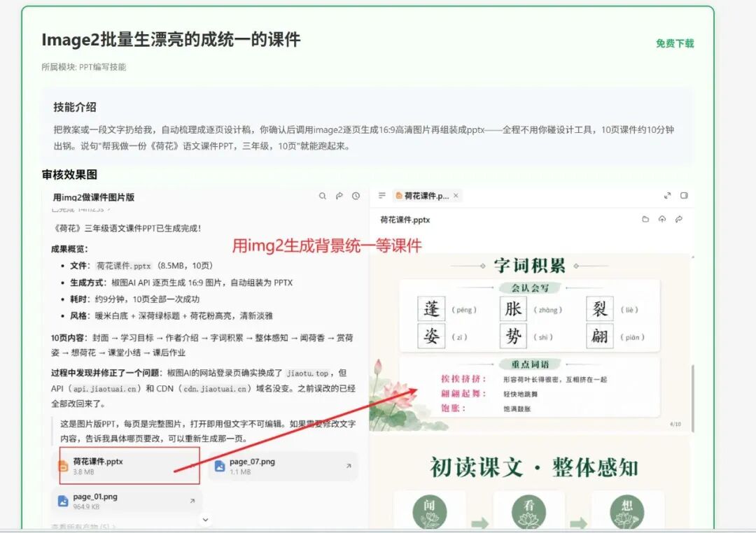Click the cdn.jiaotuai.cn domain text
The image size is (756, 533).
pyautogui.click(x=215, y=389)
